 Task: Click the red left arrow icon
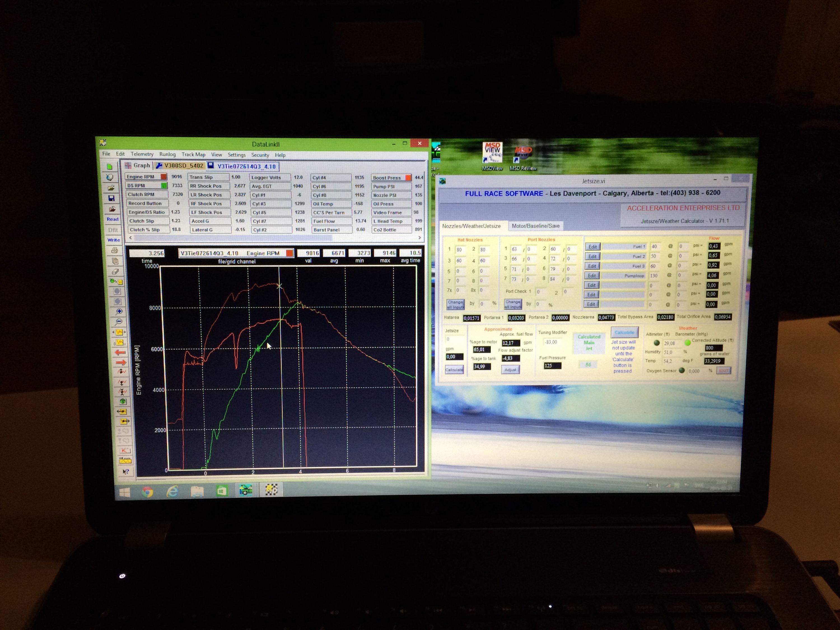[x=120, y=353]
